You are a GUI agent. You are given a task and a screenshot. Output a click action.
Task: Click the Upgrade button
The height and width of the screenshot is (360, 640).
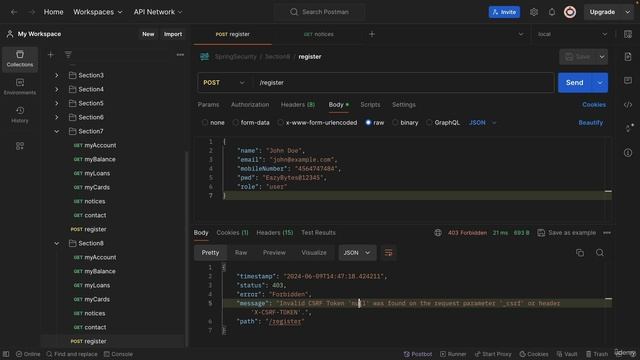(x=602, y=12)
